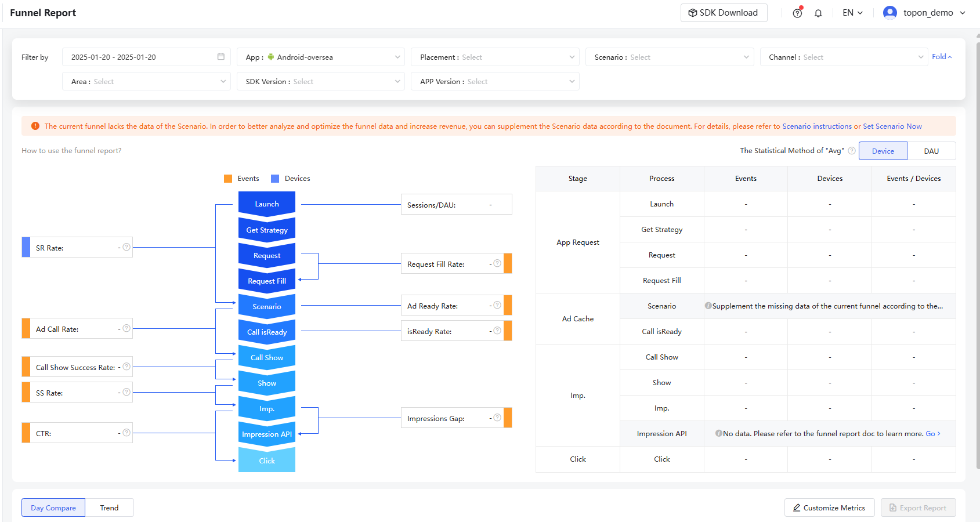Click the help icon next to Statistical Method of Avg
Viewport: 980px width, 522px height.
[x=851, y=150]
